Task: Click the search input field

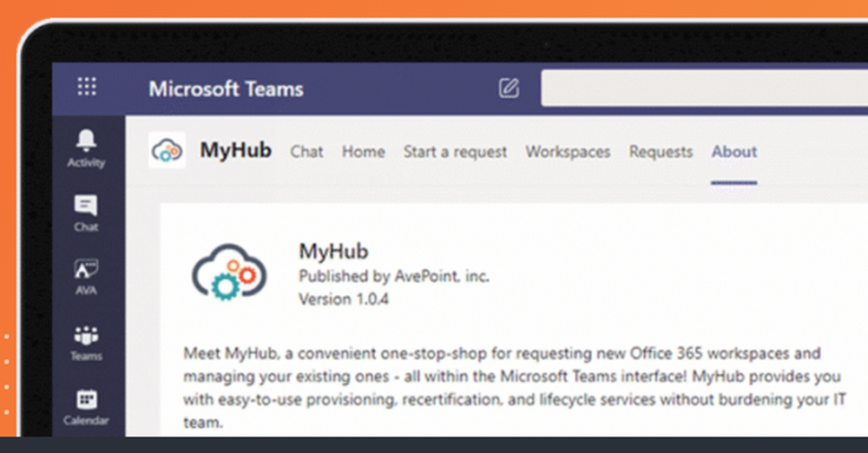Action: [704, 88]
